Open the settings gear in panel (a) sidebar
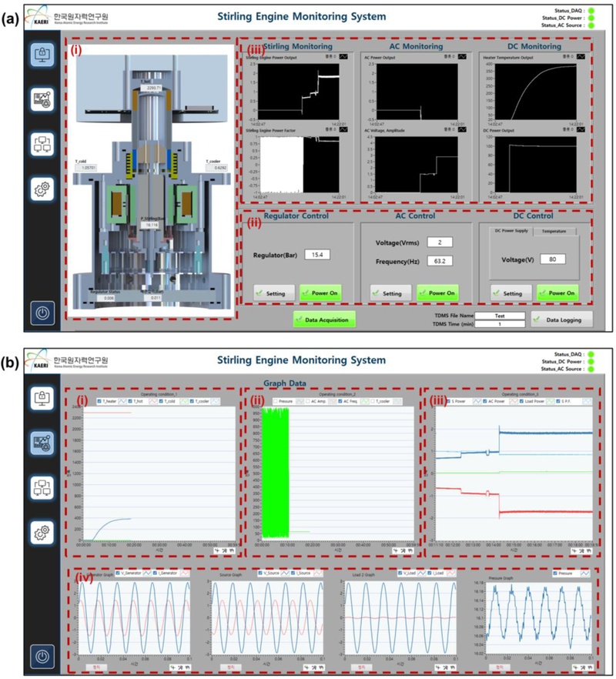The height and width of the screenshot is (679, 616). (42, 189)
